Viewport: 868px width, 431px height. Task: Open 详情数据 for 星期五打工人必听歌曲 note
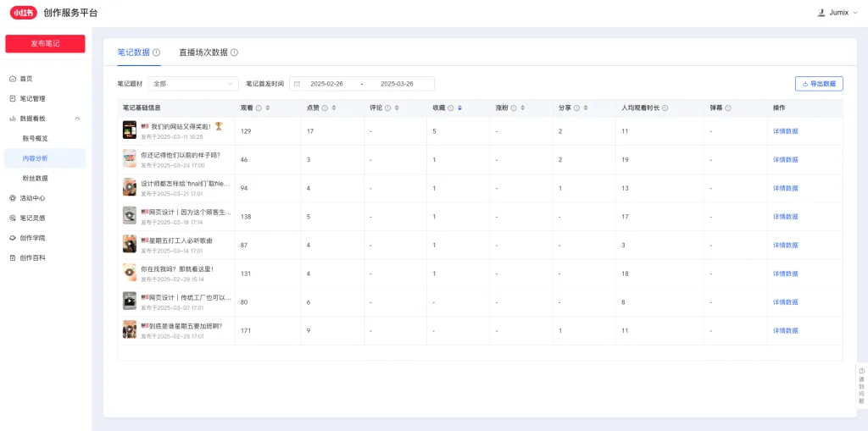786,245
